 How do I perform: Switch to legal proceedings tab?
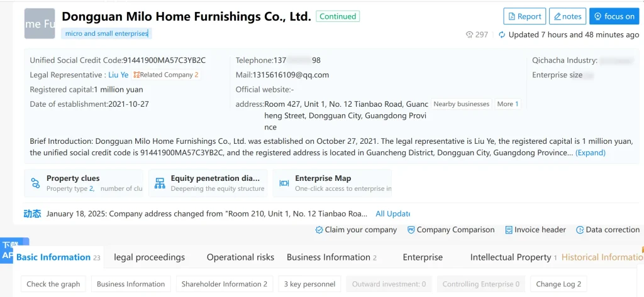pos(150,257)
